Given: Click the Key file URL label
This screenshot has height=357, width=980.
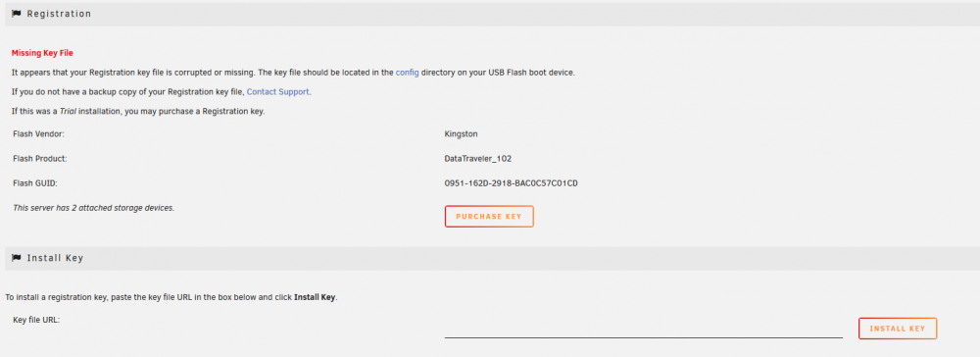Looking at the screenshot, I should coord(36,320).
